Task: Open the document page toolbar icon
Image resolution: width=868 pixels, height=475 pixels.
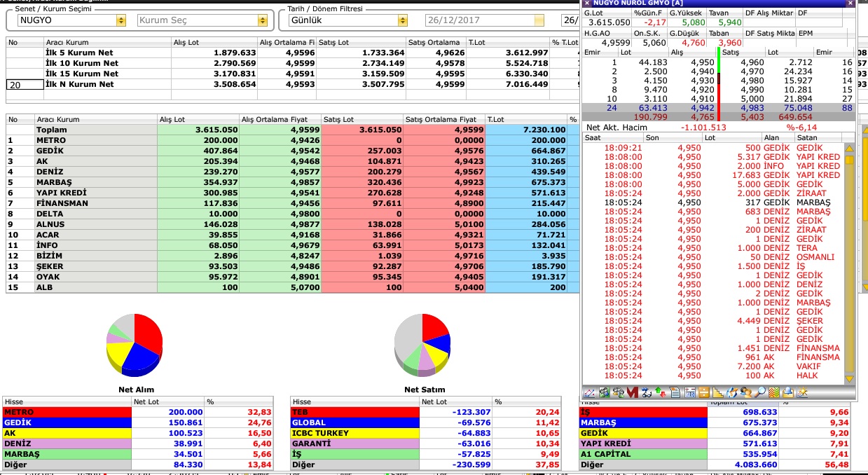Action: (x=675, y=392)
